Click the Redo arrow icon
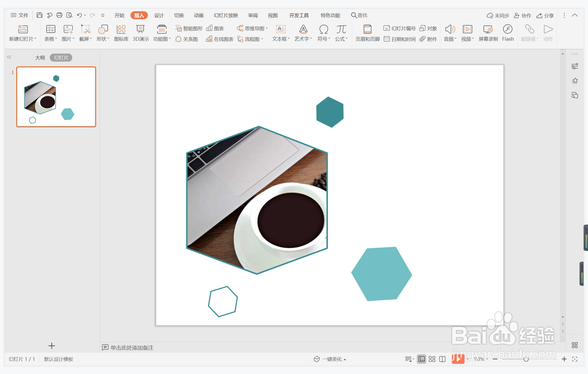This screenshot has height=374, width=588. coord(92,15)
